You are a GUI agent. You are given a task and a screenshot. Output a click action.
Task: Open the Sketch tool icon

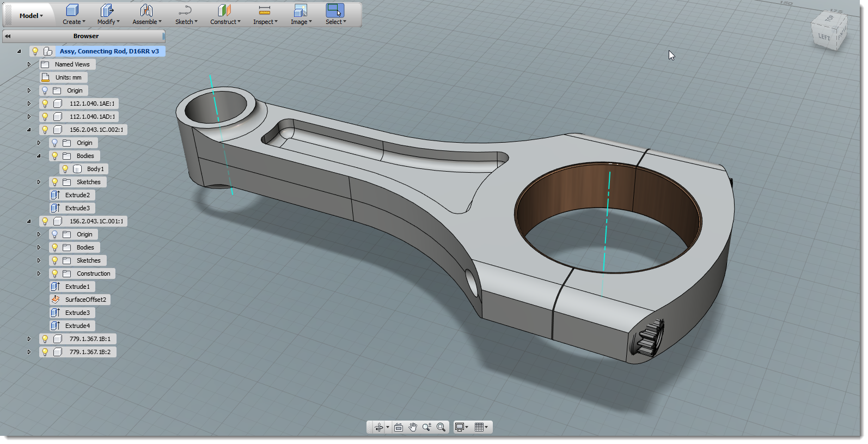tap(185, 10)
